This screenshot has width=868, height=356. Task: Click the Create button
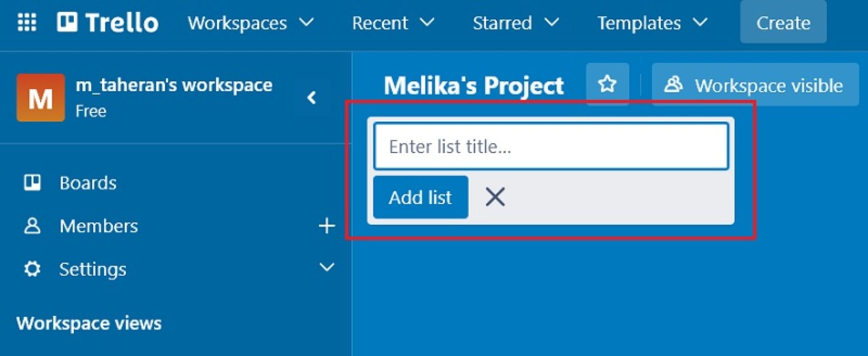pos(783,23)
